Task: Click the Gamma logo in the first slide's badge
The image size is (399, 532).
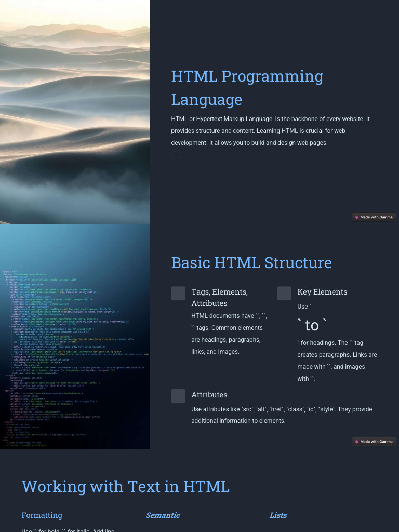Action: (357, 217)
